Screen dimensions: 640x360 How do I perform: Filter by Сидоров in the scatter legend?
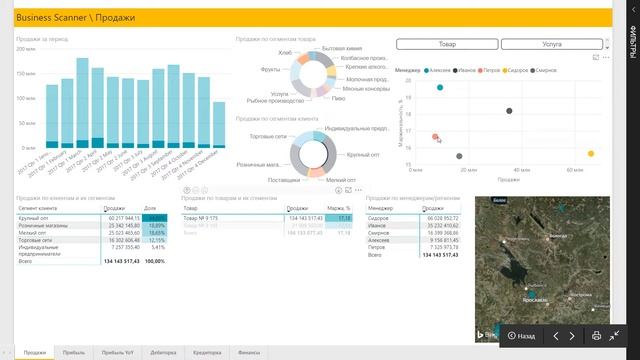click(515, 70)
